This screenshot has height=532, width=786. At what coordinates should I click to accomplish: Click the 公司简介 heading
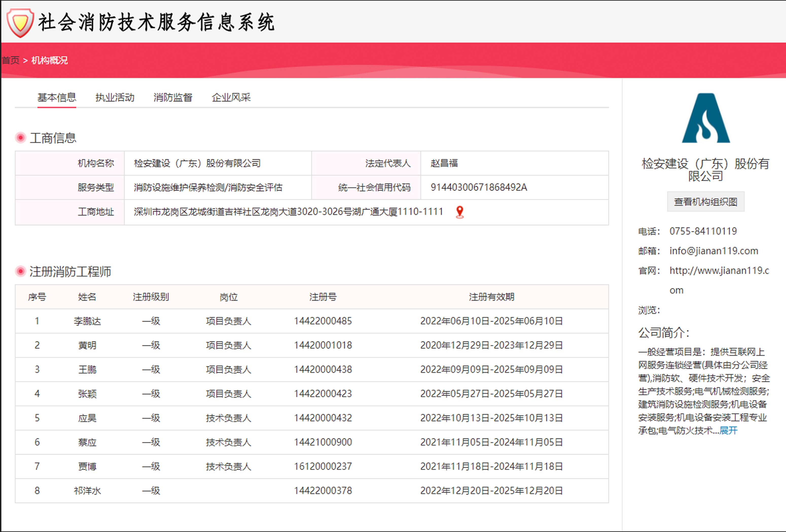point(664,333)
